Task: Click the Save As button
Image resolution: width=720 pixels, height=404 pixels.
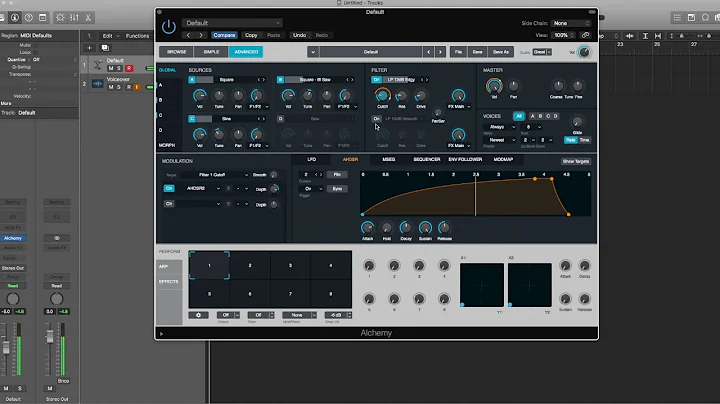Action: click(x=501, y=52)
